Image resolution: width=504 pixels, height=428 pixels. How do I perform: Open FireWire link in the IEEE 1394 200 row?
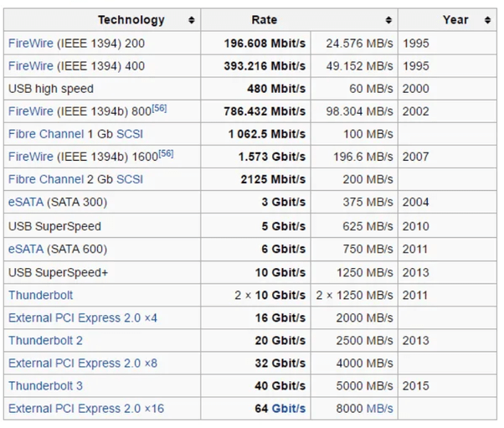point(31,44)
